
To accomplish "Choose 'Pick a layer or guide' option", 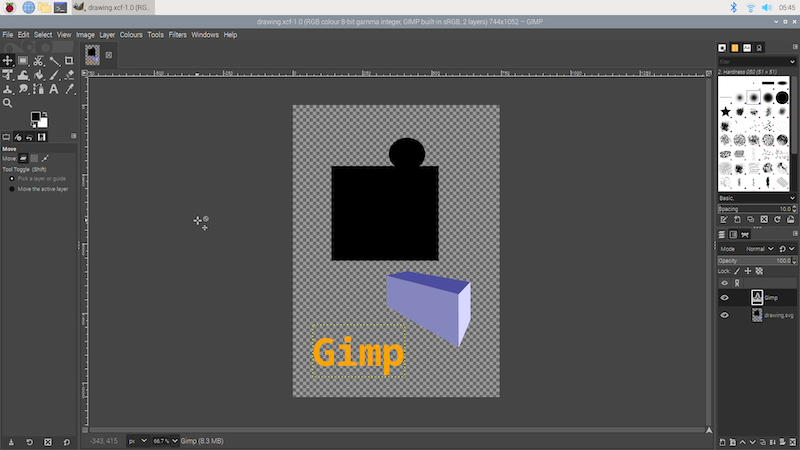I will tap(38, 179).
